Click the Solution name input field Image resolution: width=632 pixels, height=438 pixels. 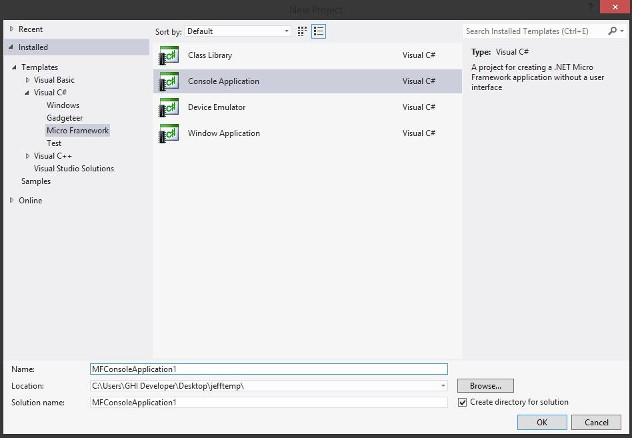click(269, 402)
